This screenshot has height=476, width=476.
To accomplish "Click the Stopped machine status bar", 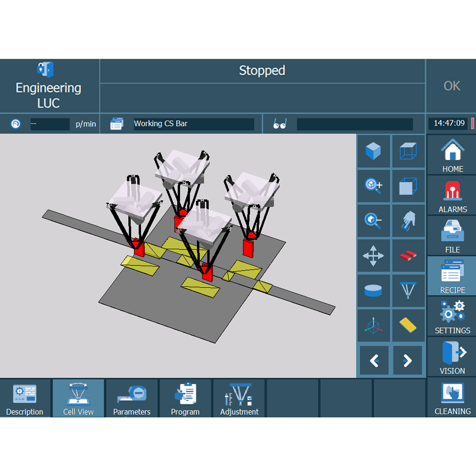I will (x=262, y=71).
